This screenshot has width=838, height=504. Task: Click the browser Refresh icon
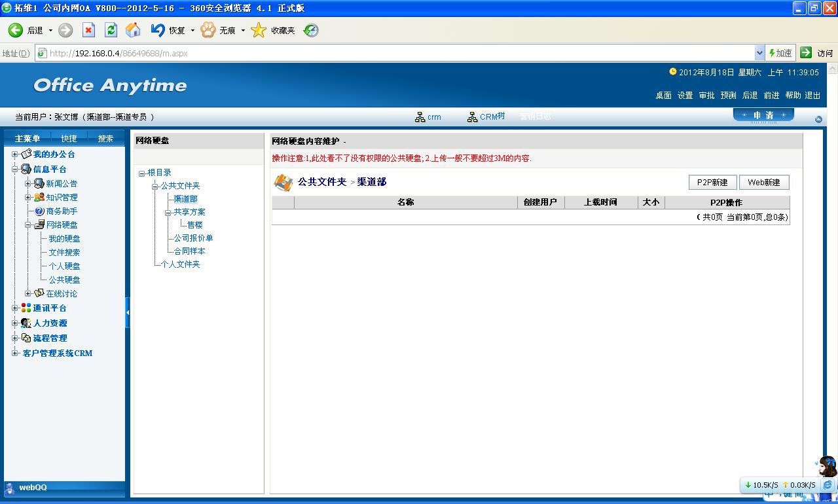[111, 30]
